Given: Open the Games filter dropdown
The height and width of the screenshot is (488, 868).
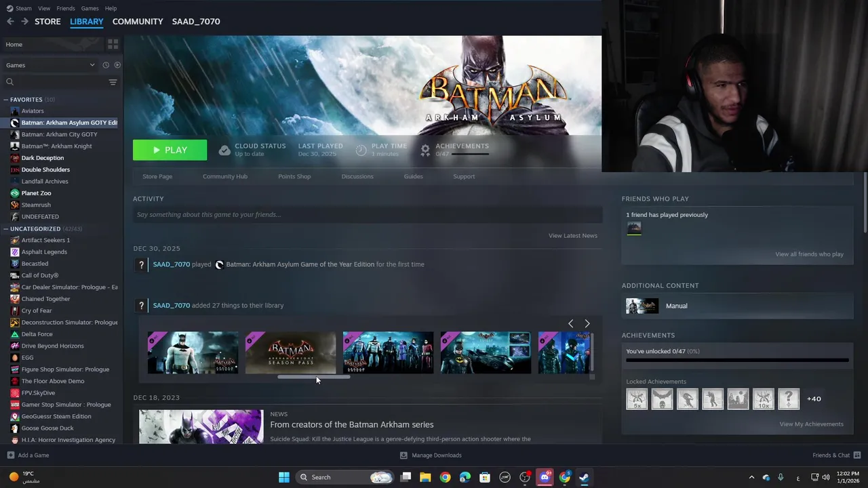Looking at the screenshot, I should pos(50,65).
